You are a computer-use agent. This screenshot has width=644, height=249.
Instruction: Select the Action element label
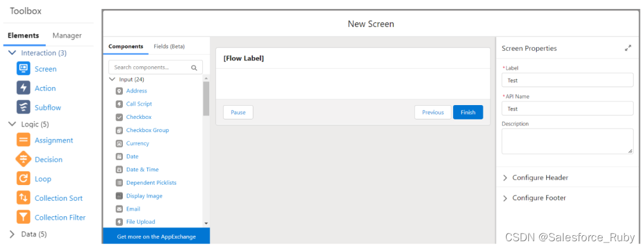tap(45, 88)
